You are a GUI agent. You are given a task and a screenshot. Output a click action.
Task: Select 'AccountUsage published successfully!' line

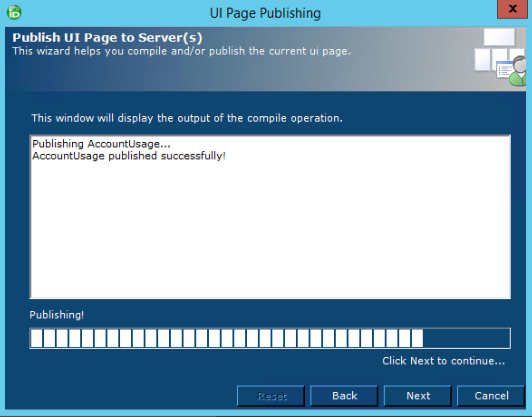[x=129, y=156]
